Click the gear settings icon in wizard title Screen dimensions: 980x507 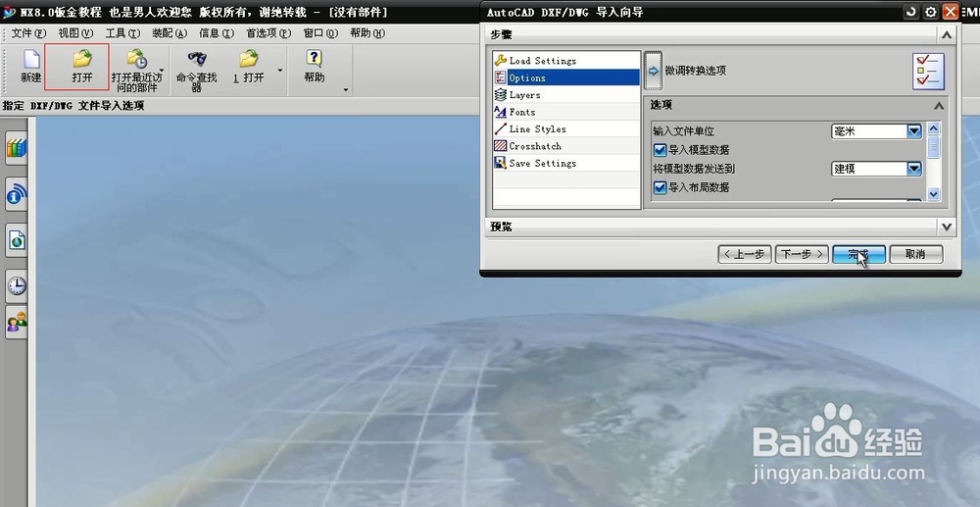(931, 11)
